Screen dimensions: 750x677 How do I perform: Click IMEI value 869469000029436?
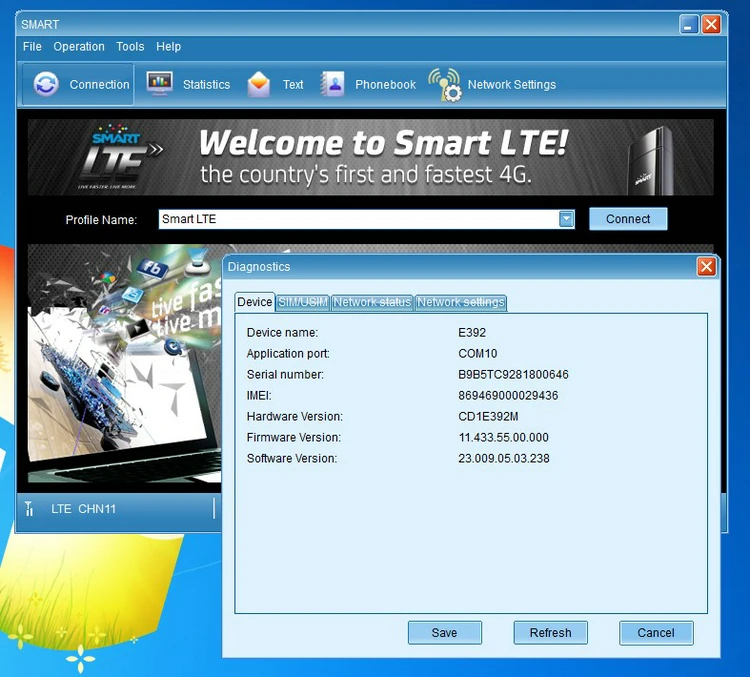508,396
